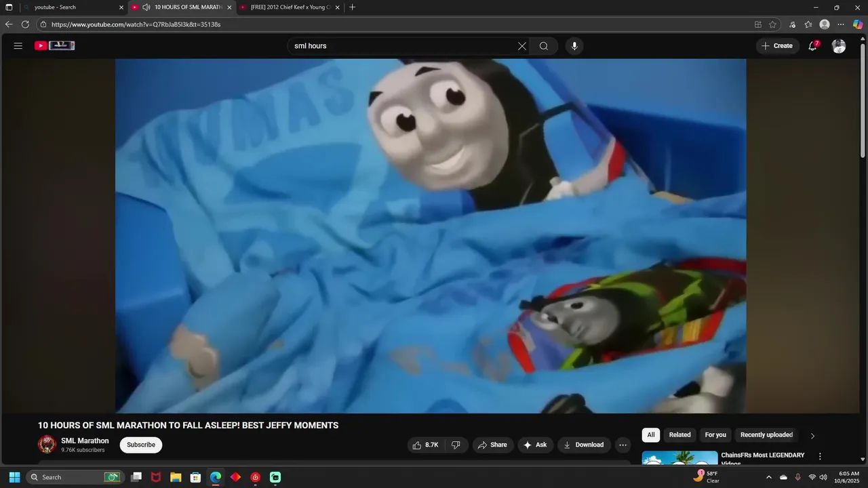Image resolution: width=868 pixels, height=488 pixels.
Task: Select the 'For you' filter chip
Action: click(x=715, y=435)
